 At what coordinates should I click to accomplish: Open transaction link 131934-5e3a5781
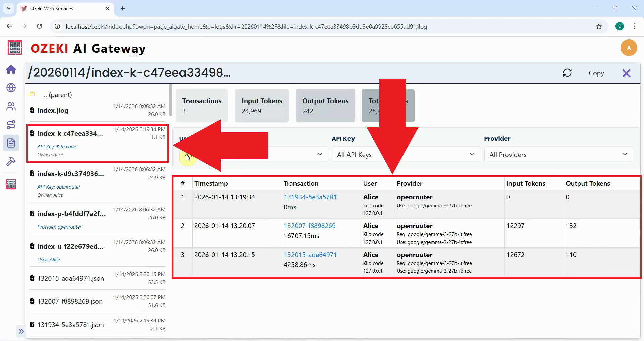click(x=310, y=197)
